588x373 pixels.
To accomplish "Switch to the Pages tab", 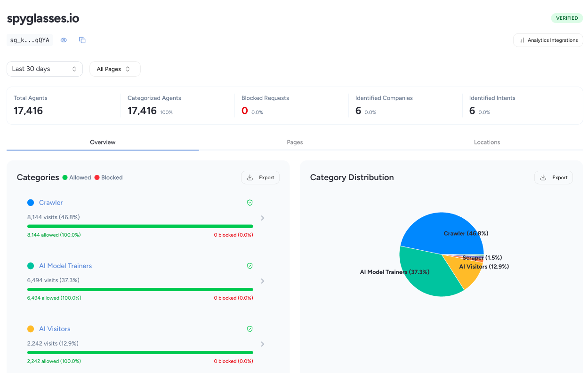I will tap(295, 142).
